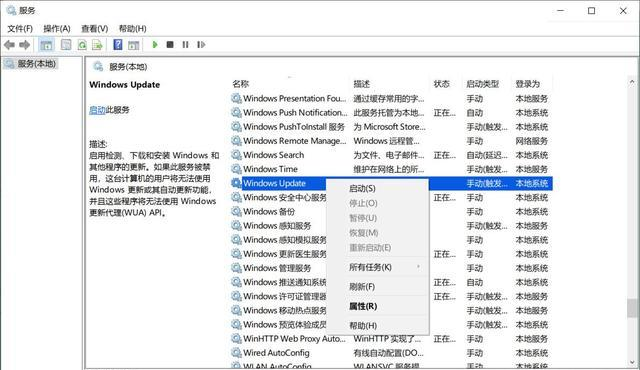Click 自动(延迟 startup type cell
Image resolution: width=640 pixels, height=370 pixels.
click(x=487, y=155)
